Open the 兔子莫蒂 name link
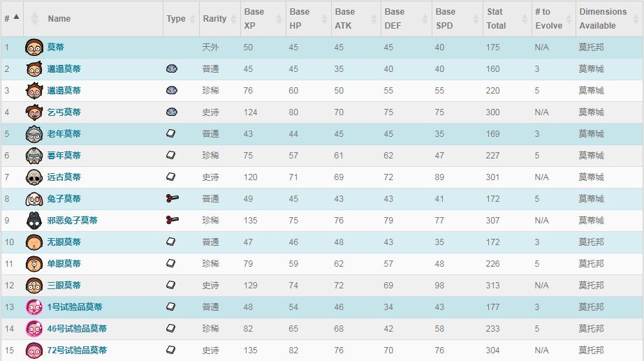Screen dimensions: 644x361 (x=64, y=199)
